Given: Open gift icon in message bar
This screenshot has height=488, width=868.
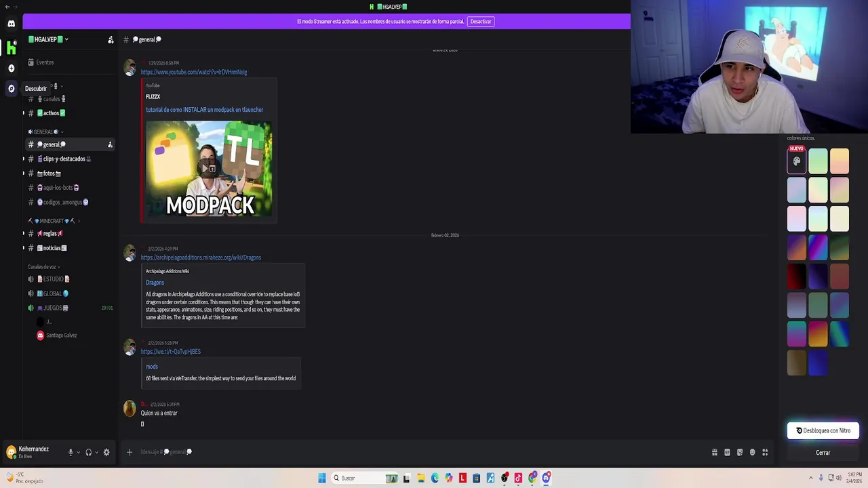Looking at the screenshot, I should pyautogui.click(x=714, y=453).
